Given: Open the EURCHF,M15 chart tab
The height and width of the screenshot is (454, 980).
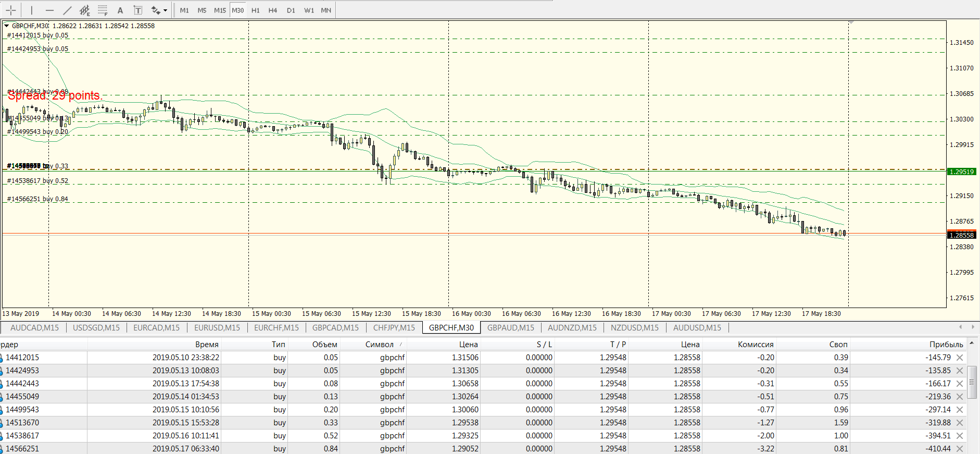Looking at the screenshot, I should (x=277, y=328).
